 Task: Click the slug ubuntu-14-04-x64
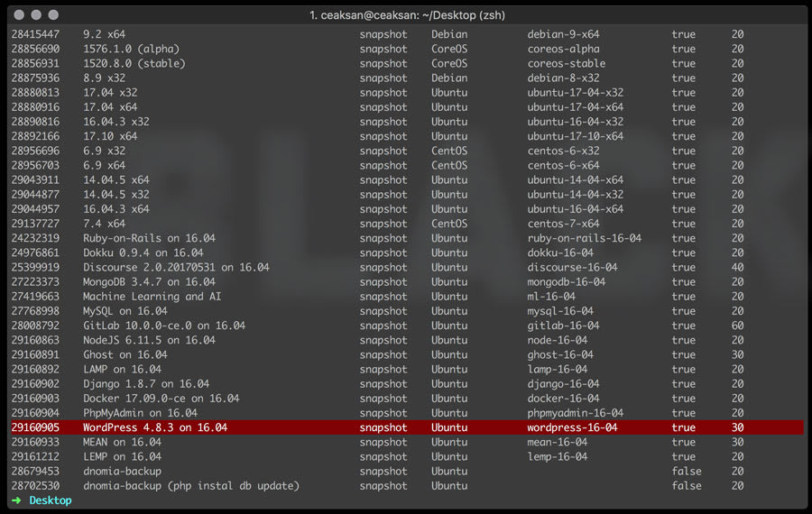576,179
